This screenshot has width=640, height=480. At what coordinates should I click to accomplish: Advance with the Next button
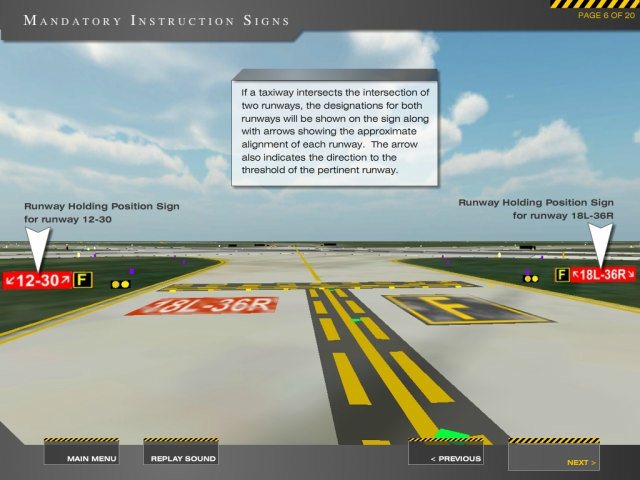click(581, 462)
